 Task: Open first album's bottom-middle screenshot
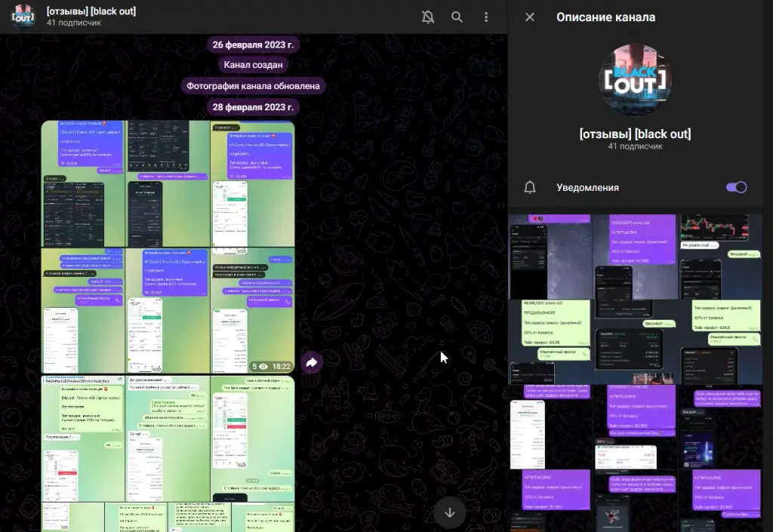(168, 311)
